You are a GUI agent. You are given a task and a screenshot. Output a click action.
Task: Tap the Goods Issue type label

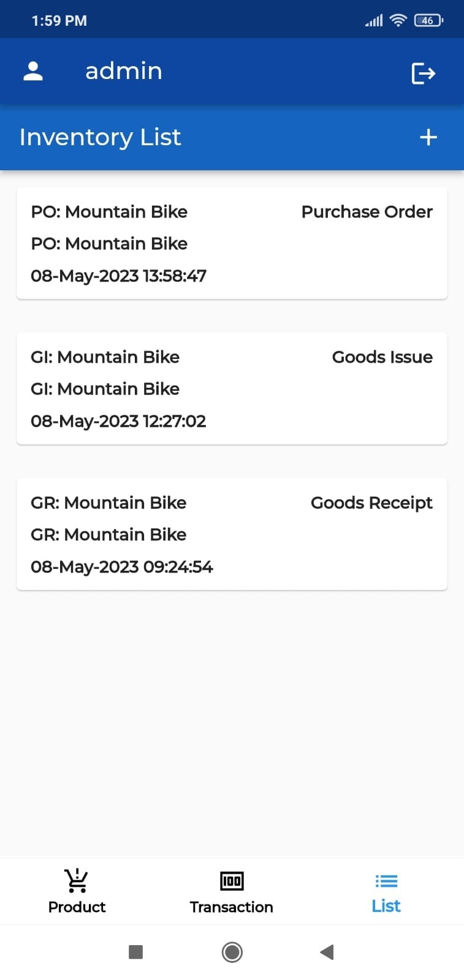tap(382, 357)
